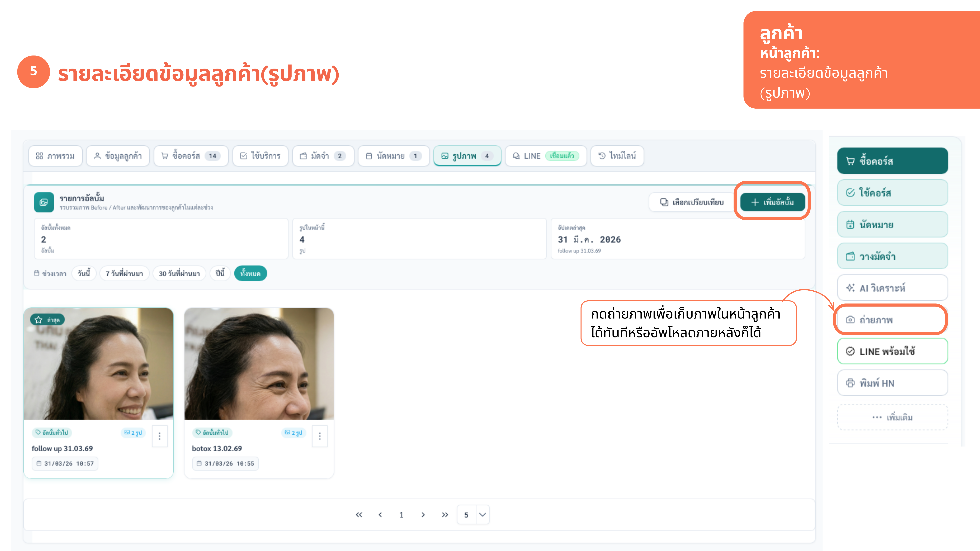
Task: Select the รูปภาพ tab
Action: coord(467,156)
